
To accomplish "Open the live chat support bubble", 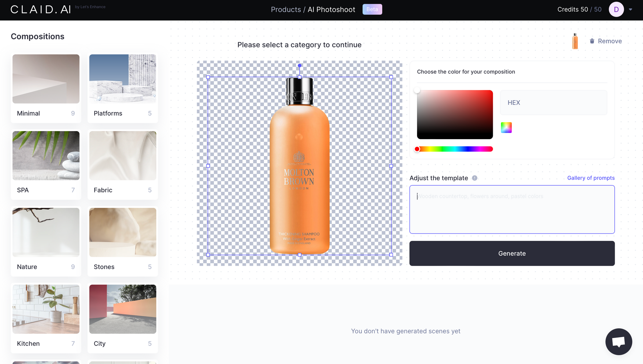I will [x=618, y=342].
